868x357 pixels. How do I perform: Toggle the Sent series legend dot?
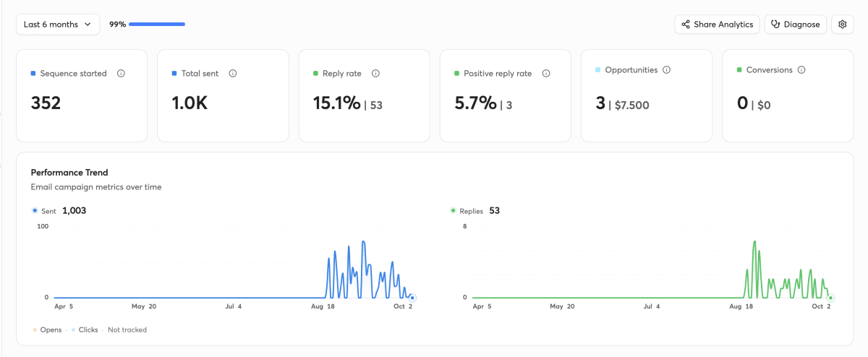click(x=35, y=210)
